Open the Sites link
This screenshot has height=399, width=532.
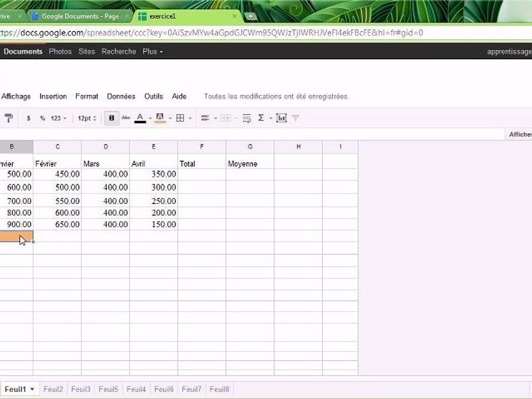click(x=86, y=52)
